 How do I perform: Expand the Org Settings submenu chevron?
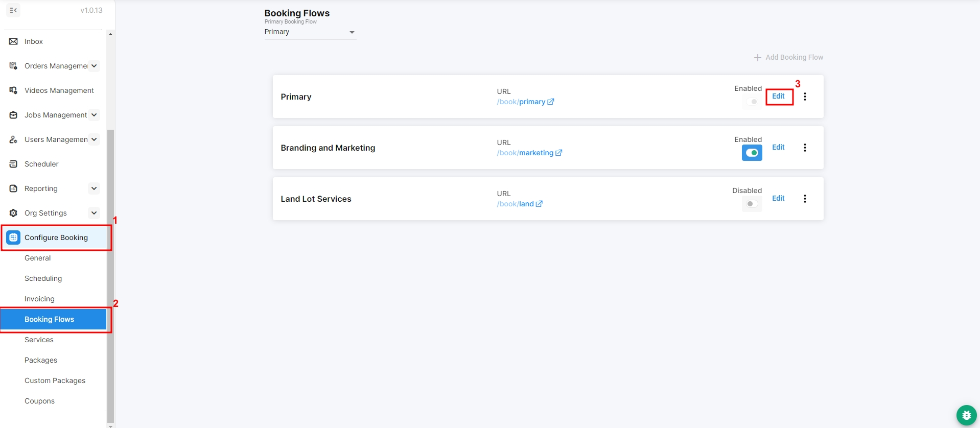(x=94, y=213)
